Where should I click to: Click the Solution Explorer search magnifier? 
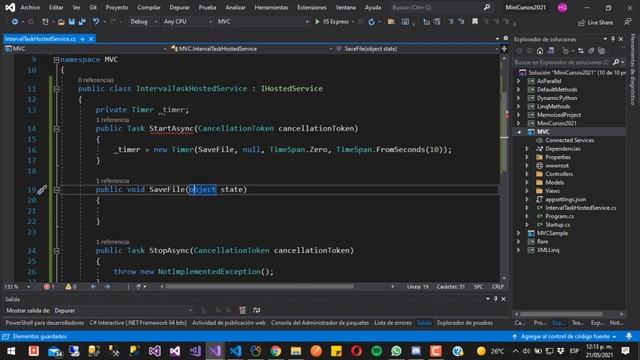tap(616, 62)
